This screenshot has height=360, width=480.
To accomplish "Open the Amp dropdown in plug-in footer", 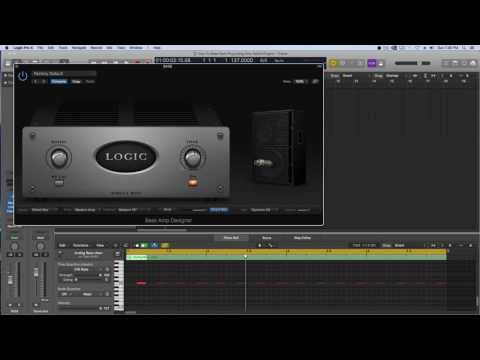I will click(x=87, y=210).
